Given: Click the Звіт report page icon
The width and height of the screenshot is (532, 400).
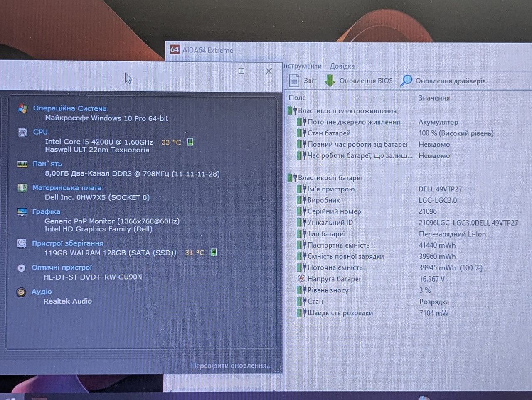Looking at the screenshot, I should (294, 81).
